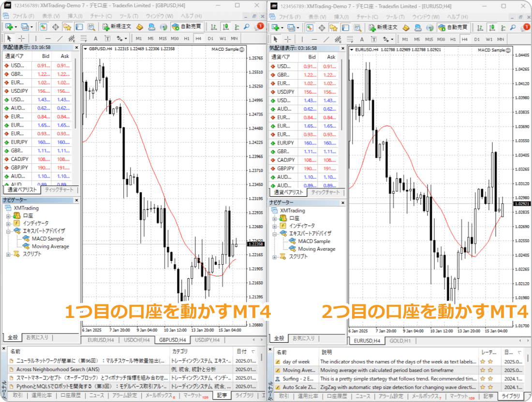532x402 pixels.
Task: Open Strategy Tester icon in the right window
Action: (x=357, y=28)
